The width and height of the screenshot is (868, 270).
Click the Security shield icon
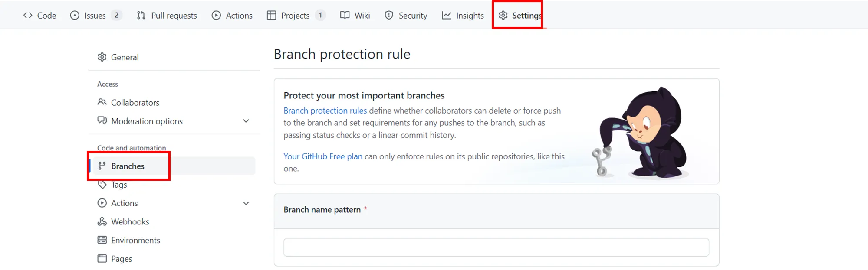coord(389,16)
